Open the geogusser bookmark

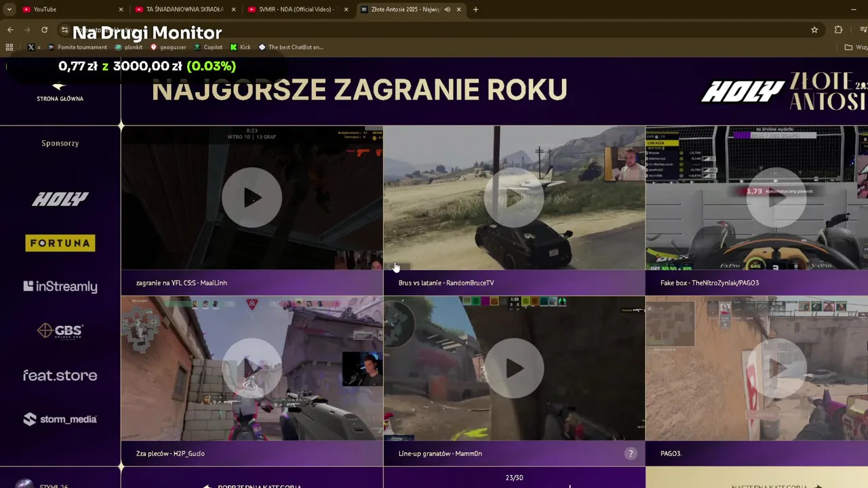(168, 47)
